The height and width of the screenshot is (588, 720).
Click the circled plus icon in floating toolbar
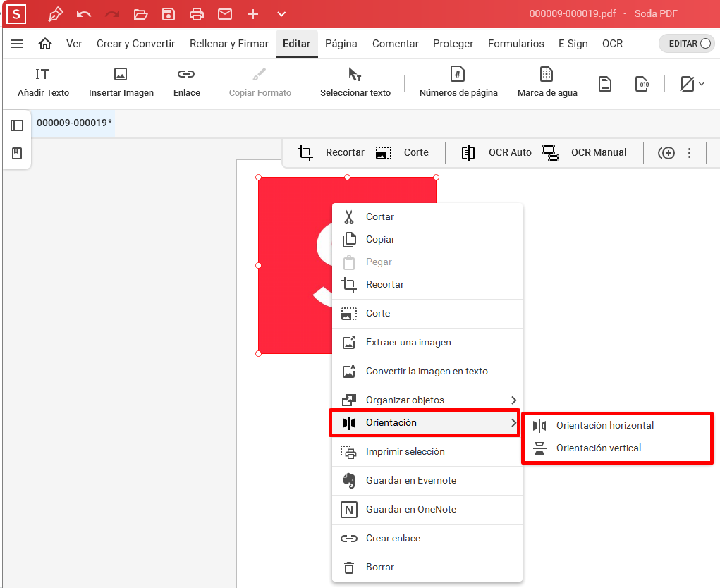[666, 153]
